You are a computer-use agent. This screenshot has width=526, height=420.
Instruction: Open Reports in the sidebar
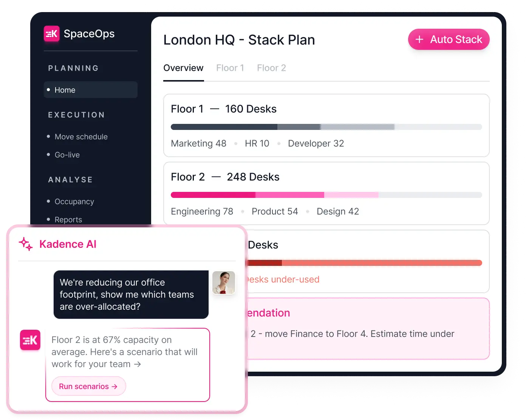tap(68, 219)
